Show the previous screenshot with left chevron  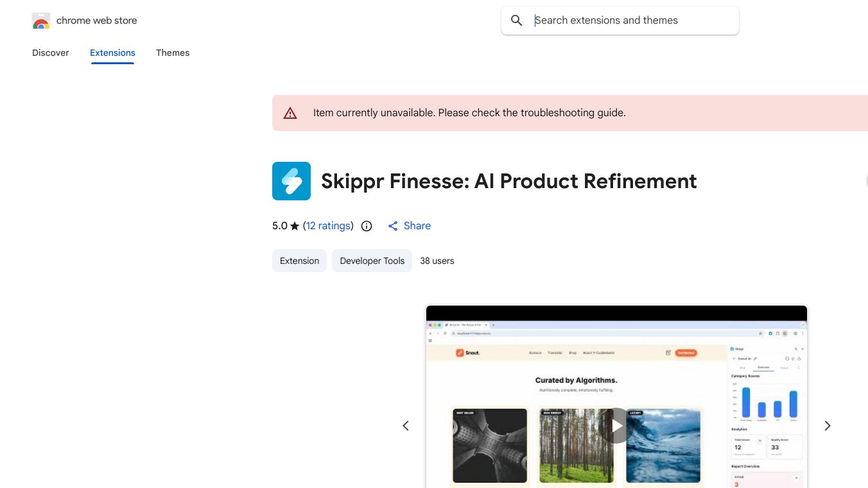coord(406,426)
